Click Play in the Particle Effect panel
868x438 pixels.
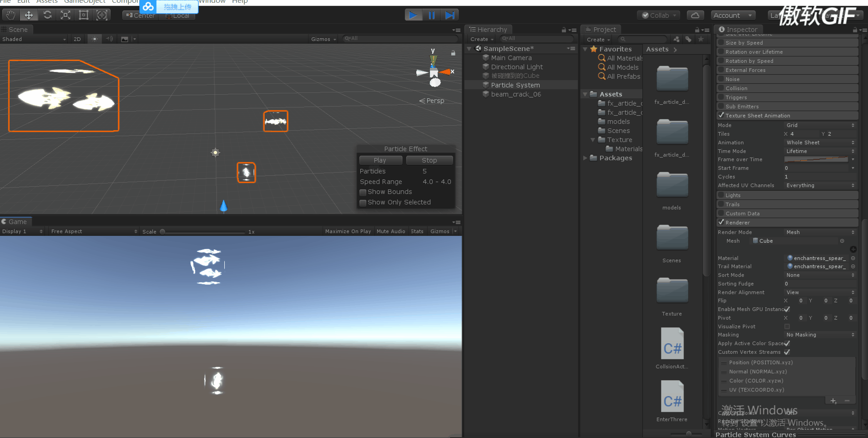[x=380, y=160]
